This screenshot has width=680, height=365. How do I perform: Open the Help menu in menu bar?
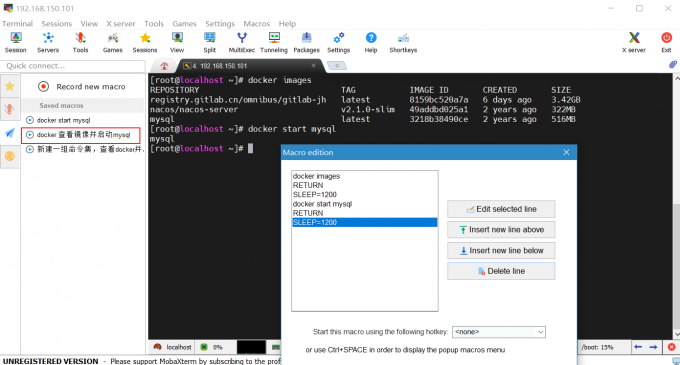click(287, 23)
